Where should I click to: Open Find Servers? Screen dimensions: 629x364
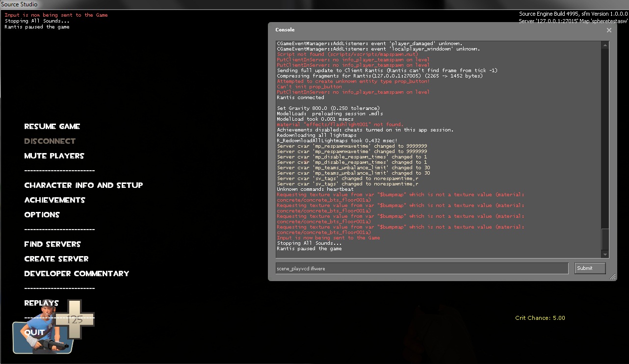point(52,244)
